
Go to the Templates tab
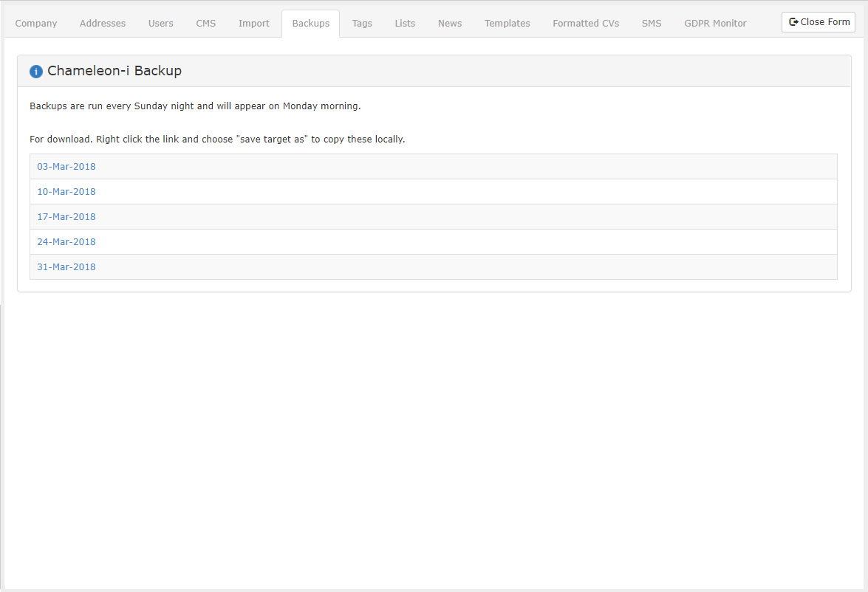tap(507, 23)
